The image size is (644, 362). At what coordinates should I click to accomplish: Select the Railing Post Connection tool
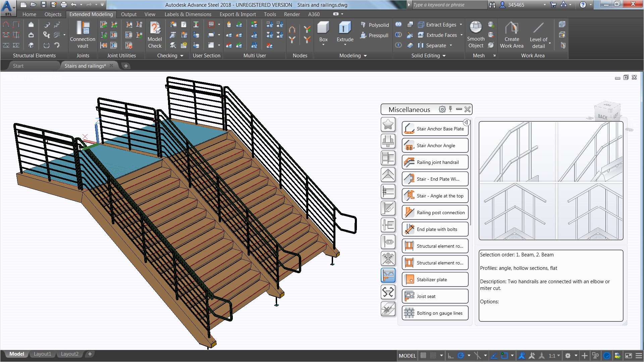[x=434, y=213]
